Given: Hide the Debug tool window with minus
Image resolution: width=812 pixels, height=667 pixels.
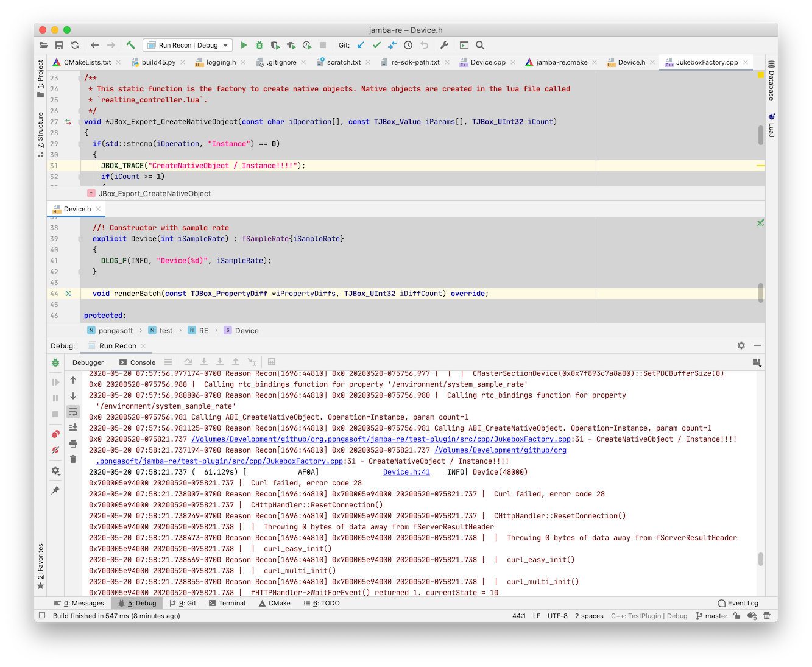Looking at the screenshot, I should point(757,345).
